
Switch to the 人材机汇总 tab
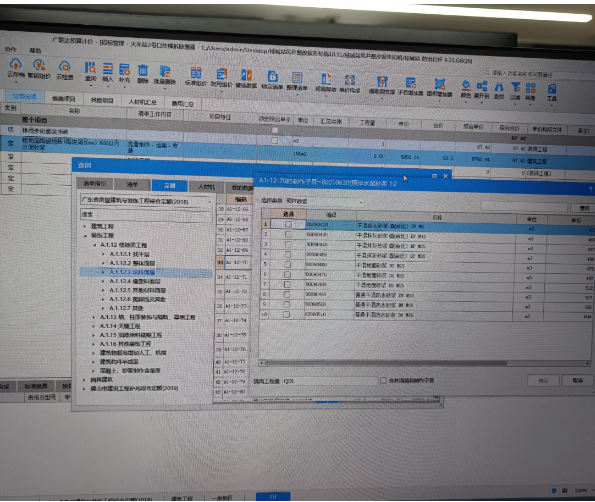(x=142, y=102)
